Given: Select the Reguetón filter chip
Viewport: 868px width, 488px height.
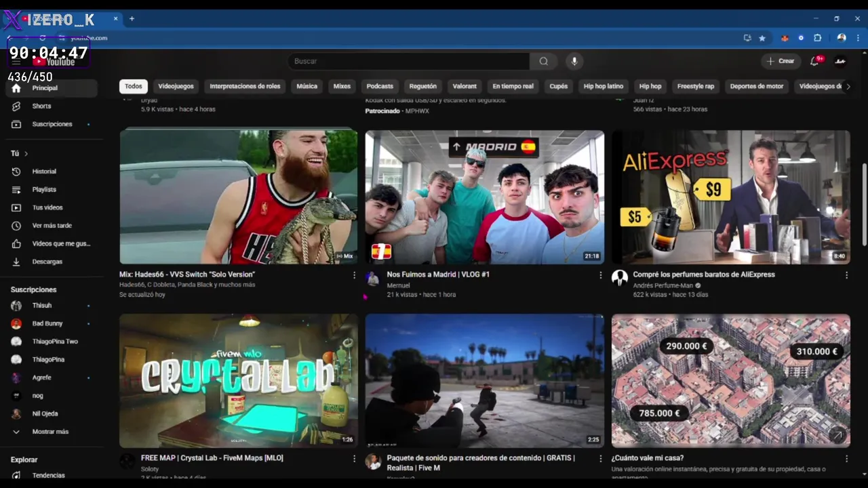Looking at the screenshot, I should (x=423, y=86).
